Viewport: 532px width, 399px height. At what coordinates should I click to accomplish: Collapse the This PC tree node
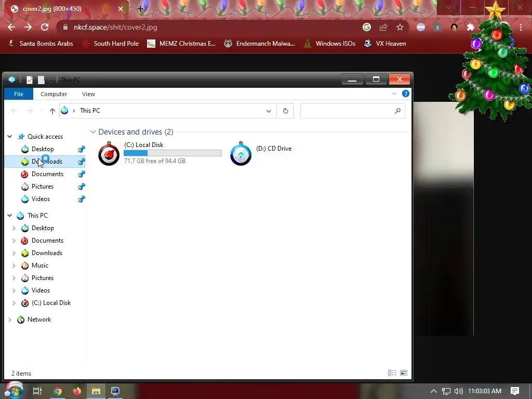click(10, 216)
